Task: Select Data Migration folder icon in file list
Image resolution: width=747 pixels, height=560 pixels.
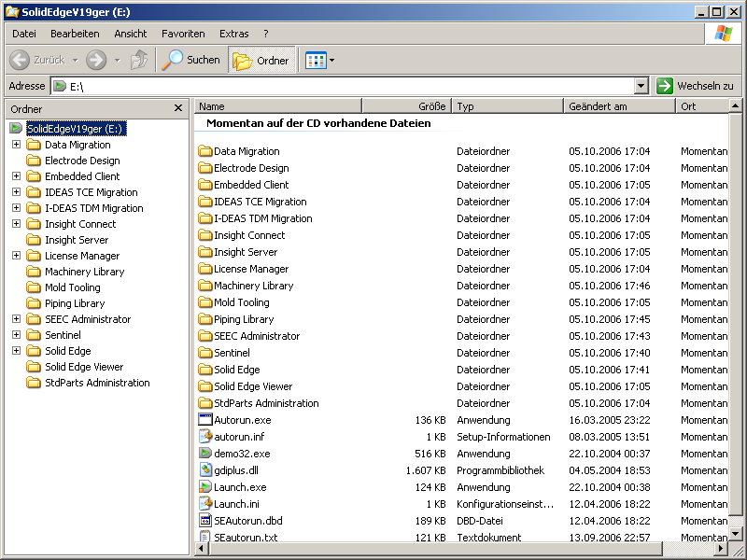Action: coord(205,151)
